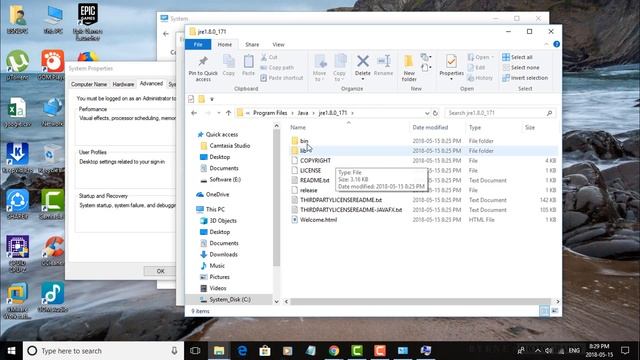The image size is (640, 360).
Task: Select Welcome.html in the file list
Action: [318, 220]
